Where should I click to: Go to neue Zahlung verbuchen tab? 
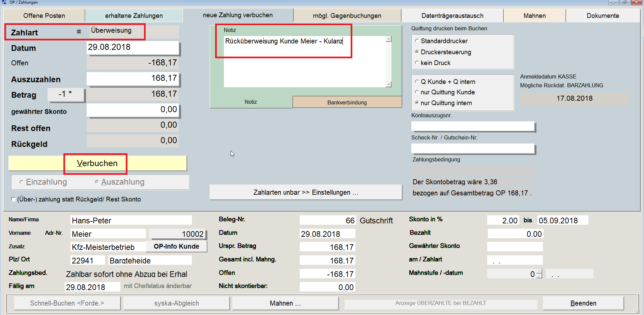point(238,15)
